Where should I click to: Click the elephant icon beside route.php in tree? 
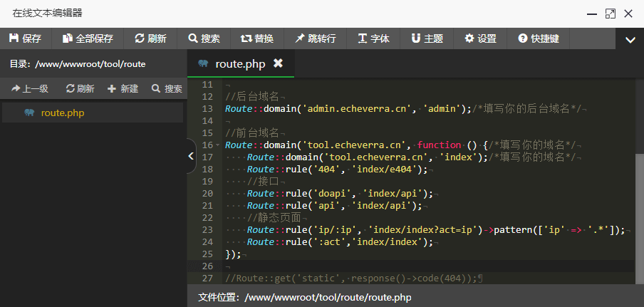tap(29, 113)
